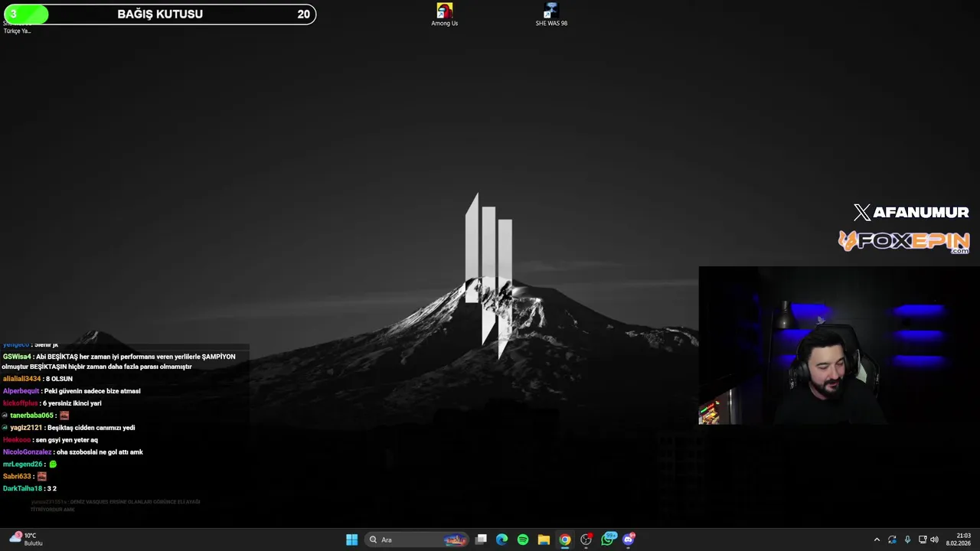
Task: Click the microphone tray icon
Action: click(907, 540)
